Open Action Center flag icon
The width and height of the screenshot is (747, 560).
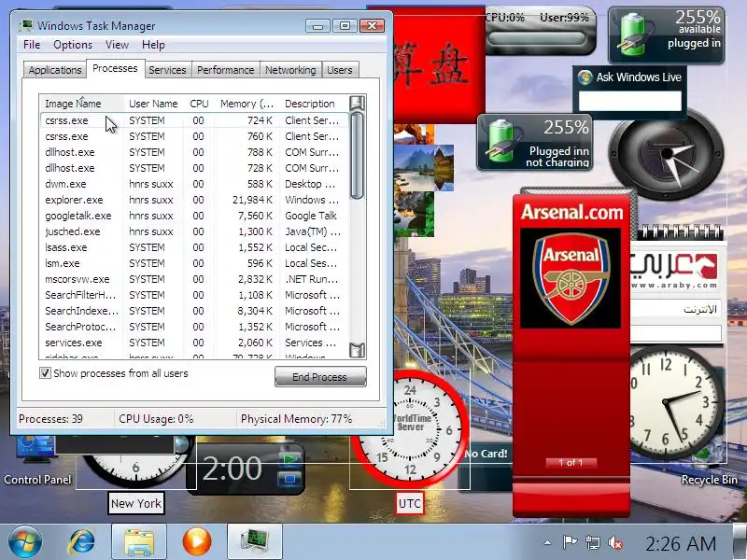coord(570,542)
